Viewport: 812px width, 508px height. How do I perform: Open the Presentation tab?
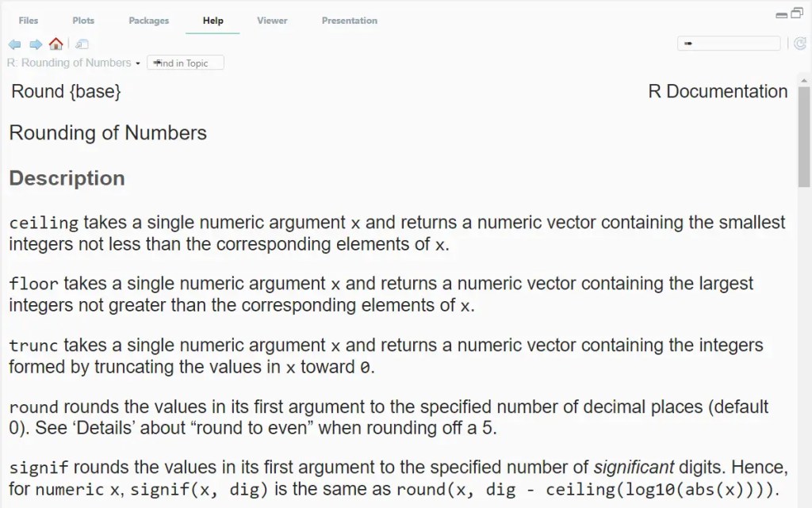[x=349, y=21]
